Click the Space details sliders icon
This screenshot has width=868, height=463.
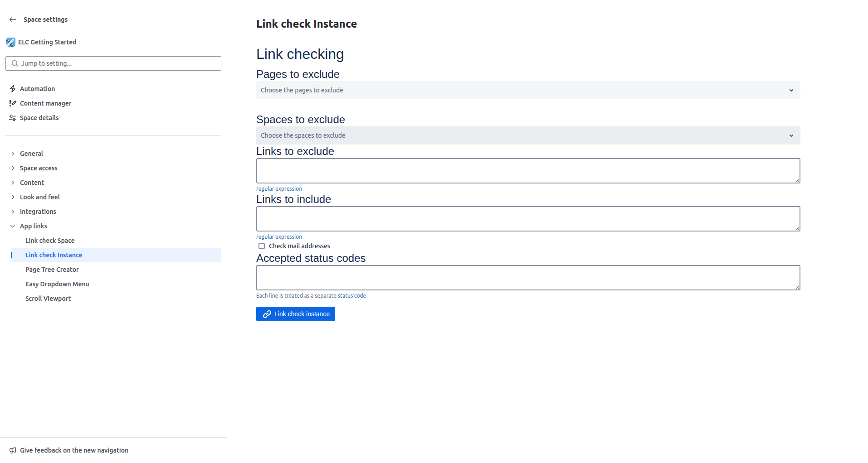(x=13, y=118)
